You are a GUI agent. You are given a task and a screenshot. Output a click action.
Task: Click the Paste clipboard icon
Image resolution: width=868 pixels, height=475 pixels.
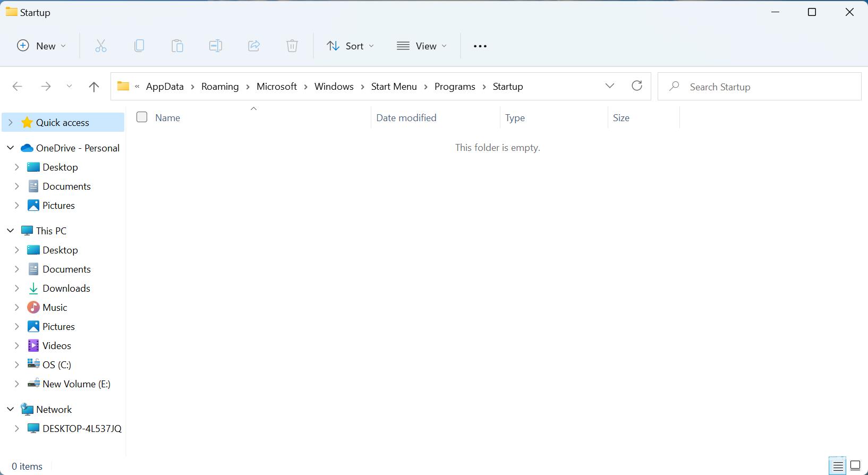pyautogui.click(x=177, y=46)
